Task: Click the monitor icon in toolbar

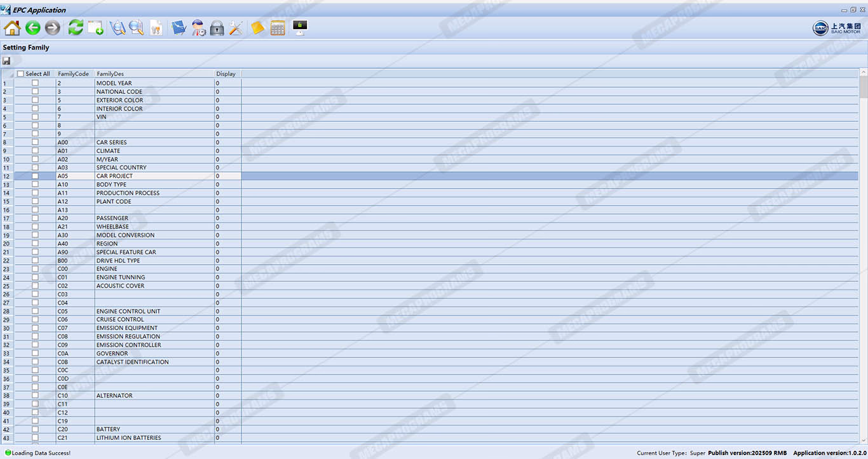Action: 300,27
